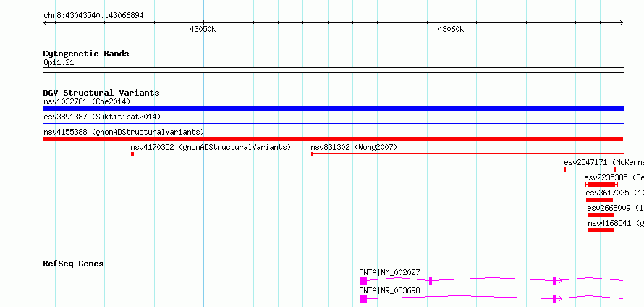Click the esv2668009 variant label
The height and width of the screenshot is (307, 644).
(x=616, y=208)
